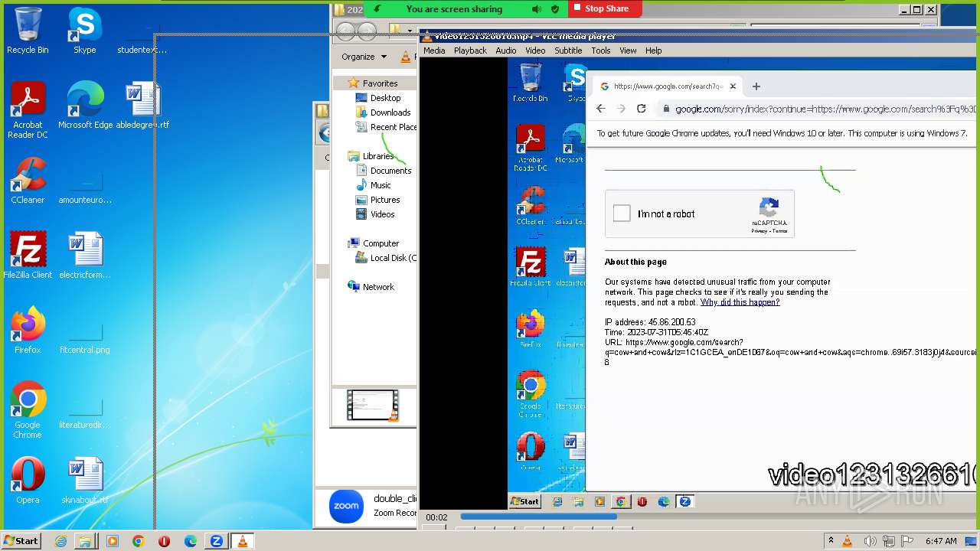Open Recent Places in Explorer Favorites
The image size is (980, 551).
386,127
